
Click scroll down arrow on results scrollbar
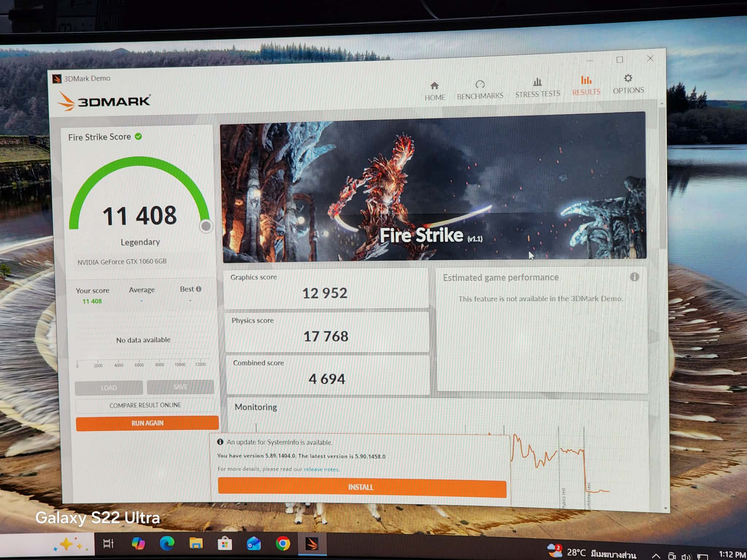[x=666, y=508]
